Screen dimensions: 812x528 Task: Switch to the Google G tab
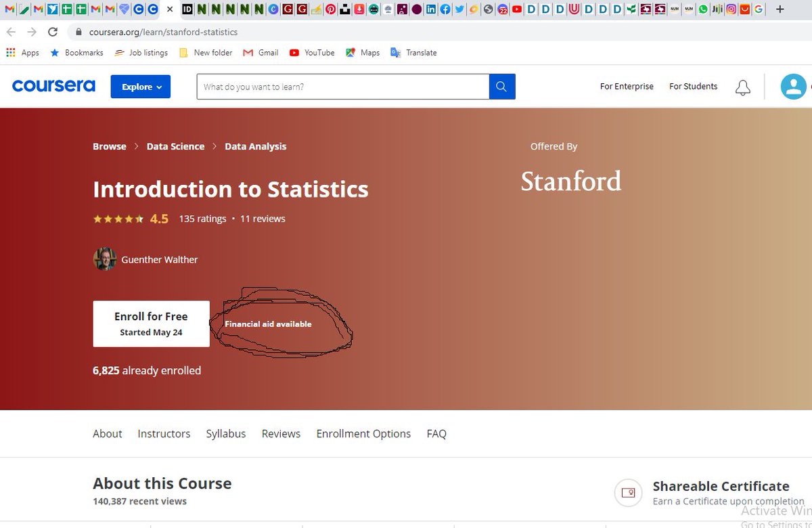pos(759,9)
